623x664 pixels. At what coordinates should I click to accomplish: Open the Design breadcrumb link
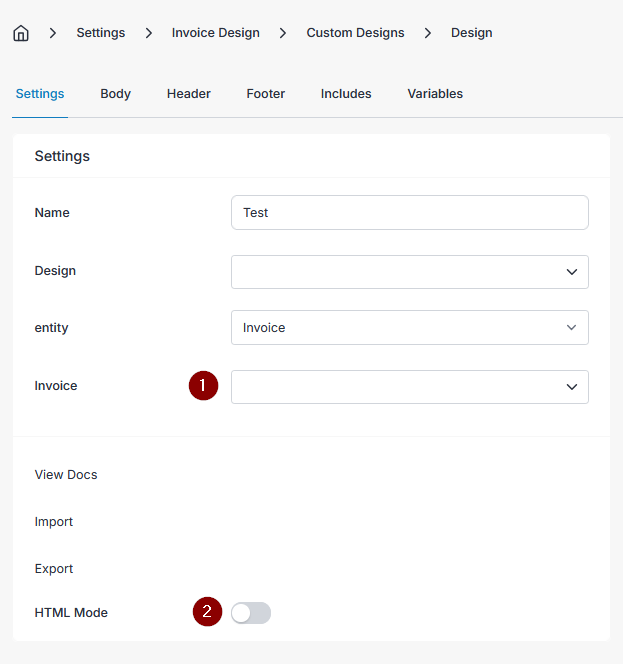click(471, 33)
